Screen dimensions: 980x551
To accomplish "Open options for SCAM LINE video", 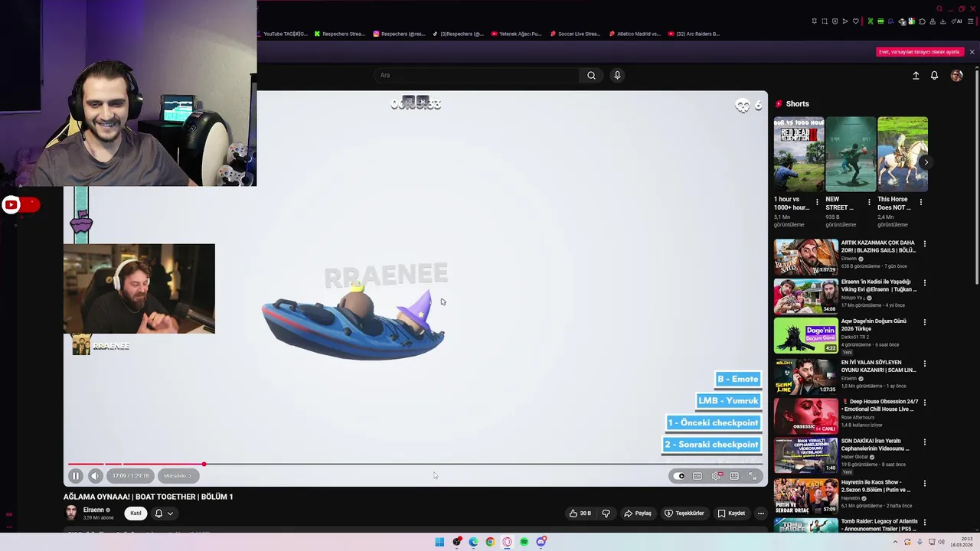I will tap(924, 364).
